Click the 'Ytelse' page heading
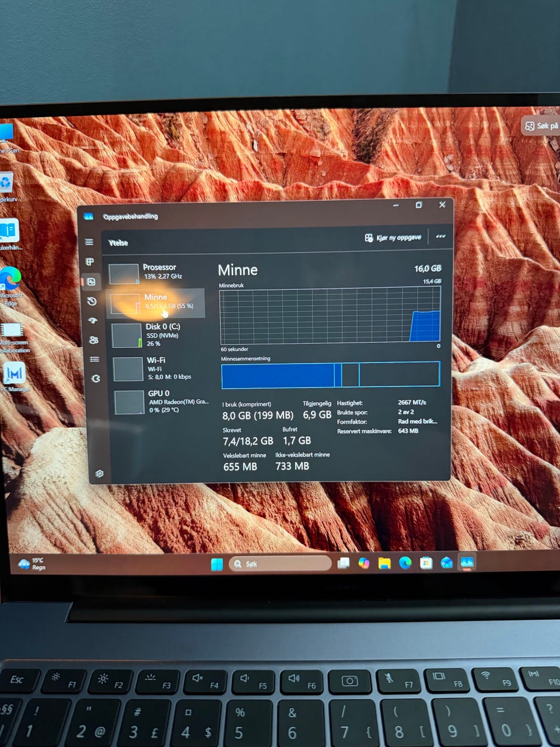The width and height of the screenshot is (560, 747). coord(118,243)
